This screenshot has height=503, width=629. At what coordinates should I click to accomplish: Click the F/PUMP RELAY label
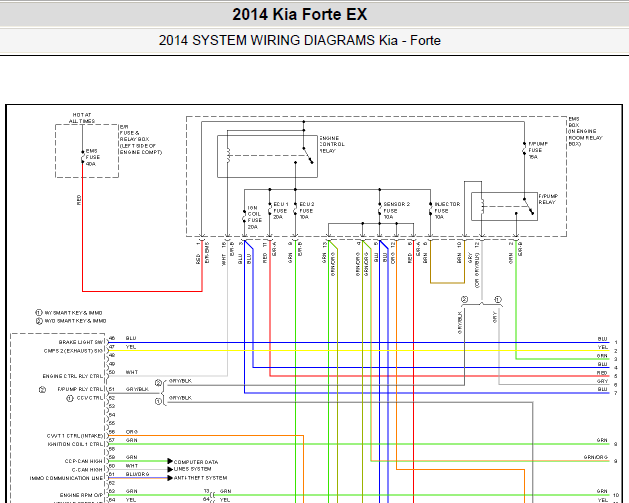coord(548,199)
